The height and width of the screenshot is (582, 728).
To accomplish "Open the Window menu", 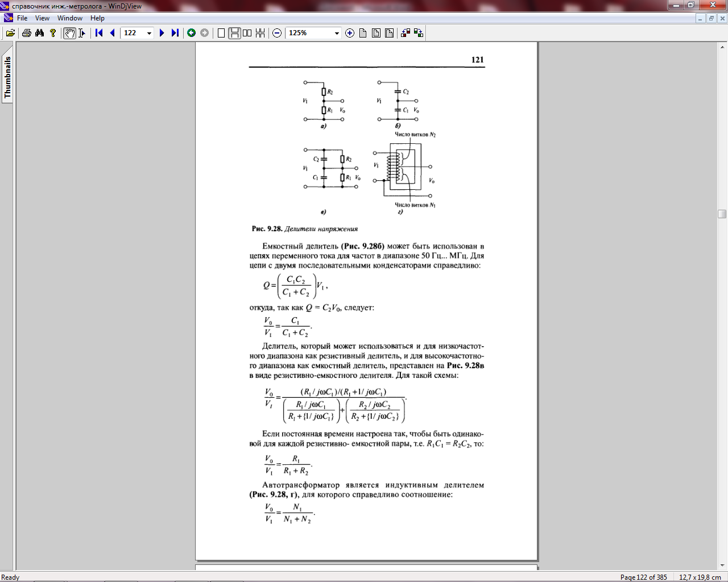I will point(70,18).
